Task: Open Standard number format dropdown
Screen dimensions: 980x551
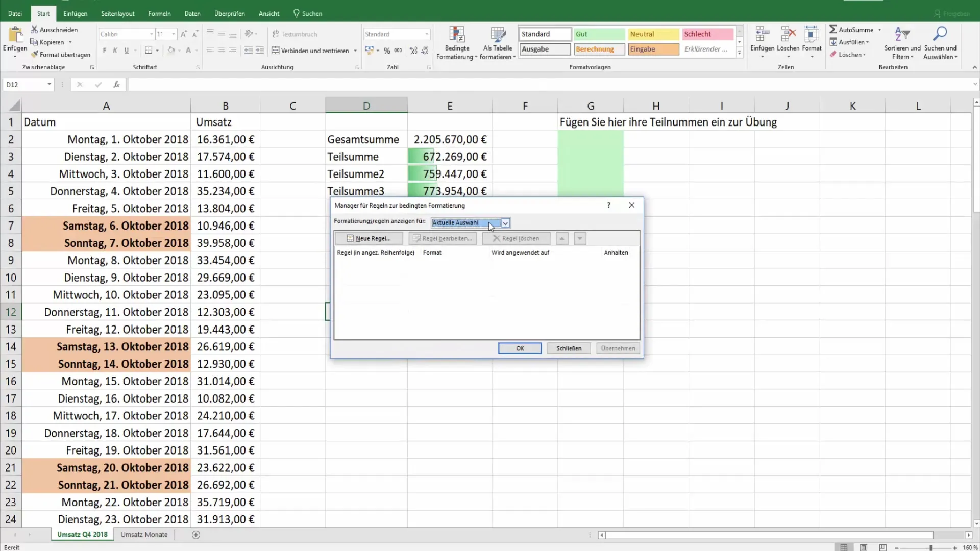Action: pyautogui.click(x=427, y=34)
